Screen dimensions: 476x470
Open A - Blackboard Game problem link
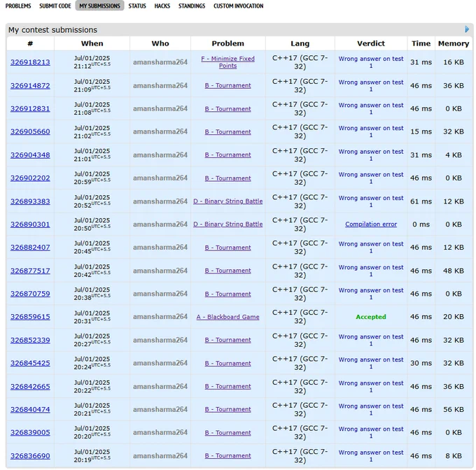[228, 317]
